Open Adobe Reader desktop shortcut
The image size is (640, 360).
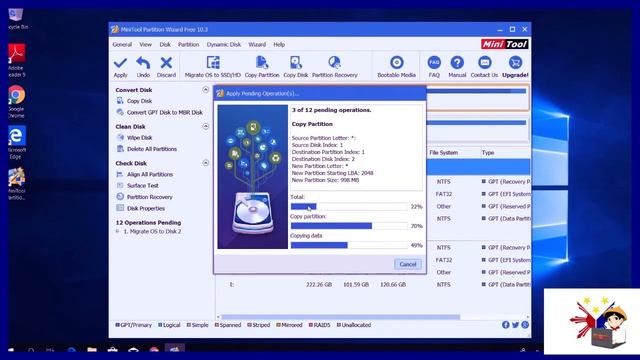coord(17,60)
